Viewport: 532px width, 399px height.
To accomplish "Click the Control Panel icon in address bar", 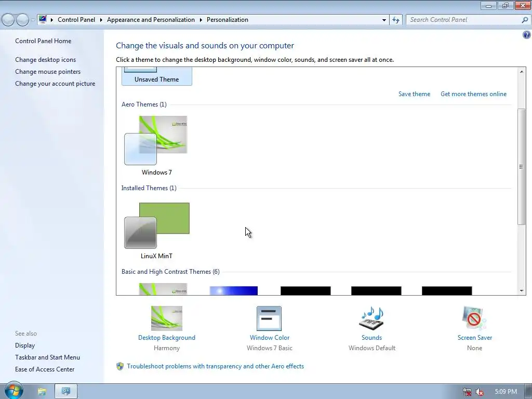I will coord(43,19).
